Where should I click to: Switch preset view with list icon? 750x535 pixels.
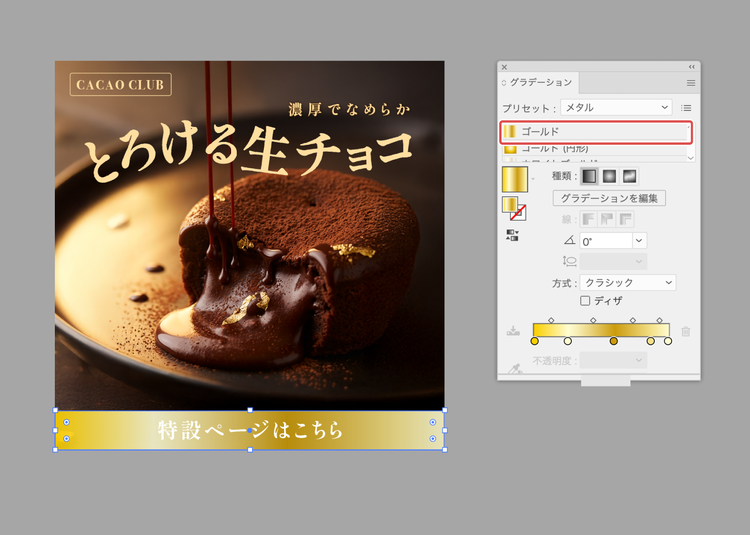pos(686,108)
